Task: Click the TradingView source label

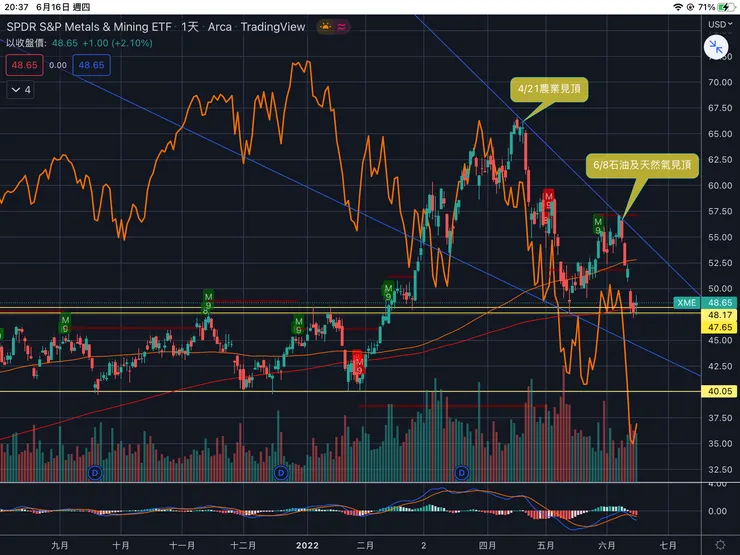Action: pos(273,27)
